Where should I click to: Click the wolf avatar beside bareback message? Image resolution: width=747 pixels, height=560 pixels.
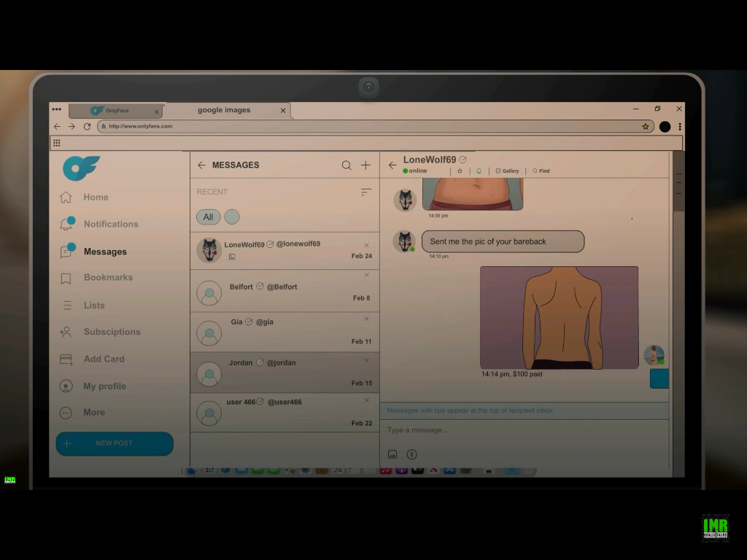point(404,241)
